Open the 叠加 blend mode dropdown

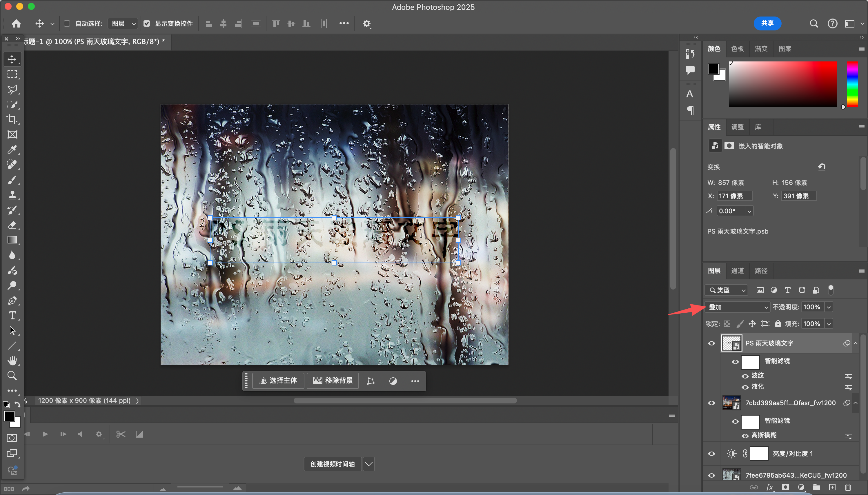click(x=737, y=307)
